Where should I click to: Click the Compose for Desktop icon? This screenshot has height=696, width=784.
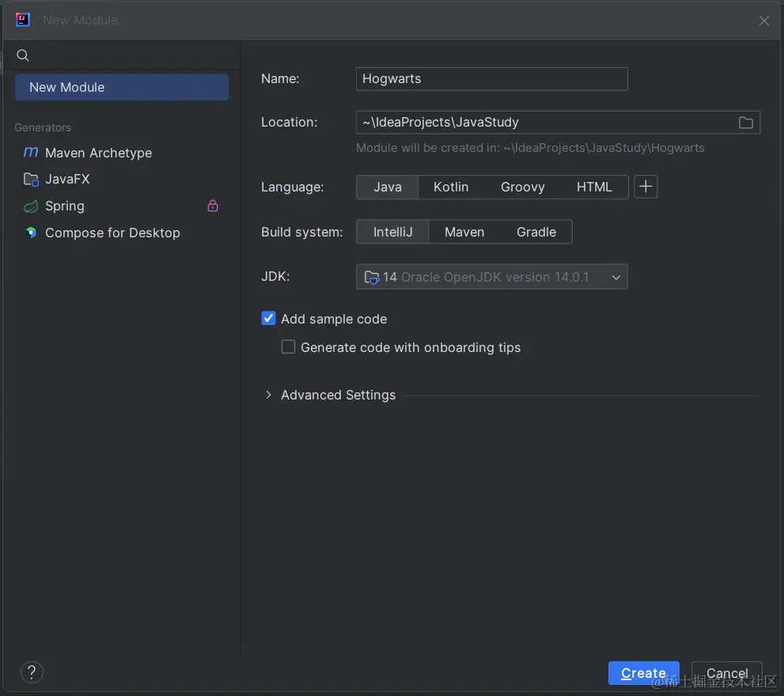coord(31,233)
